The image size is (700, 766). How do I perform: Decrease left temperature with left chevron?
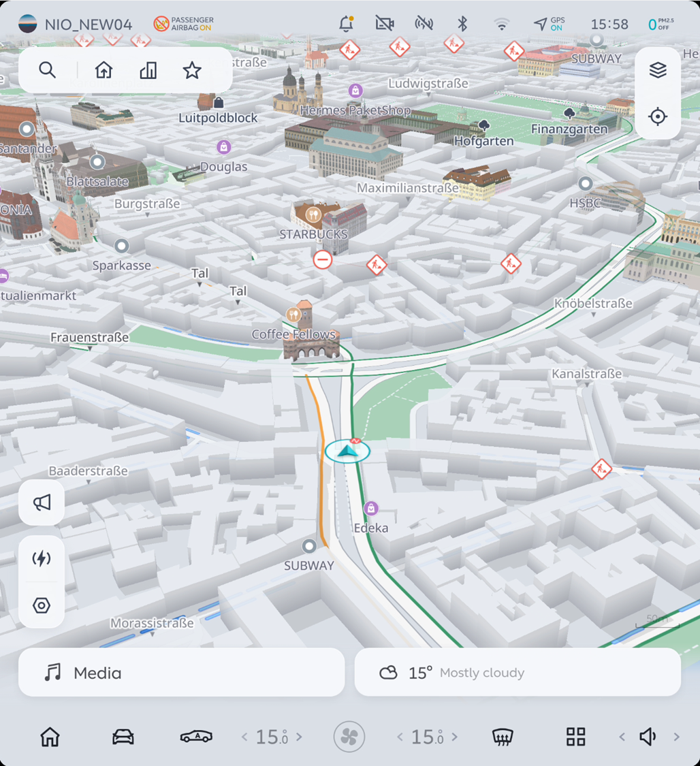pyautogui.click(x=245, y=737)
